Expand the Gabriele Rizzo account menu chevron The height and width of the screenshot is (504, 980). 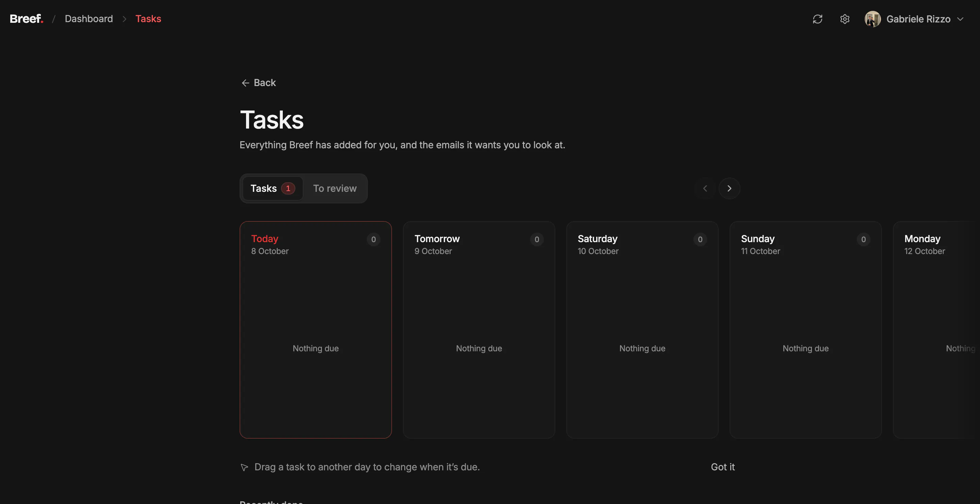tap(960, 19)
